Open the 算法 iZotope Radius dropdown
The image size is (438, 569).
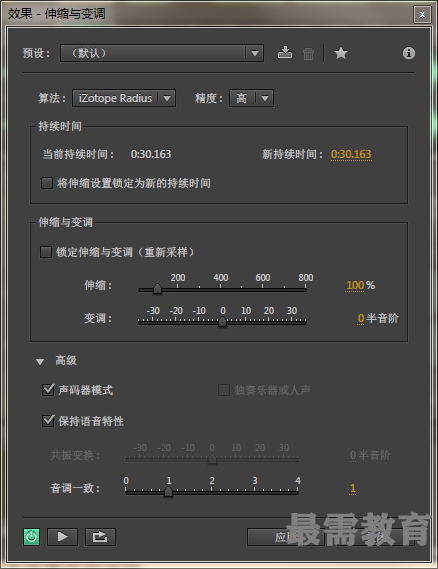tap(124, 98)
